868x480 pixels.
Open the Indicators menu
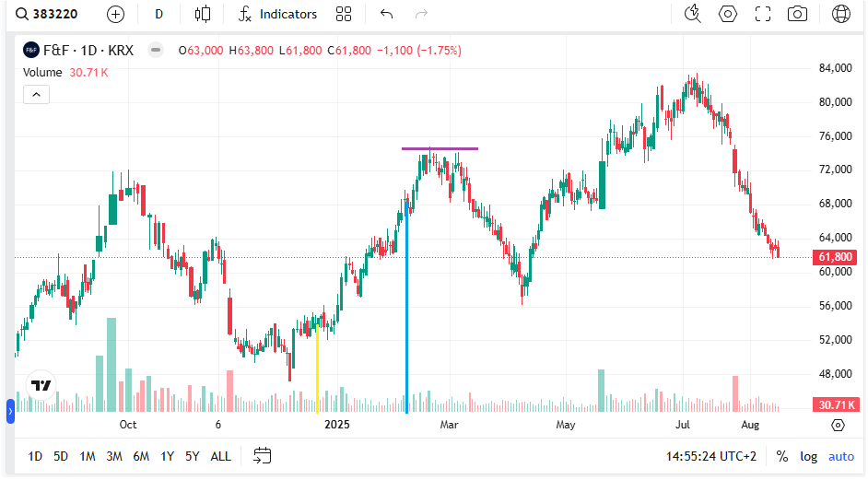pos(277,15)
